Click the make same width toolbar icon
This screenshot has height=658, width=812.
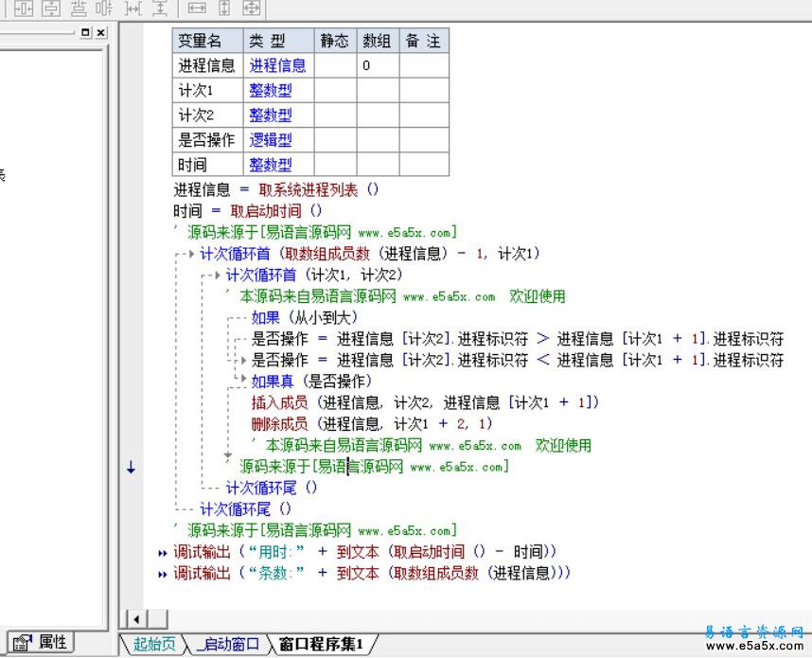[197, 9]
